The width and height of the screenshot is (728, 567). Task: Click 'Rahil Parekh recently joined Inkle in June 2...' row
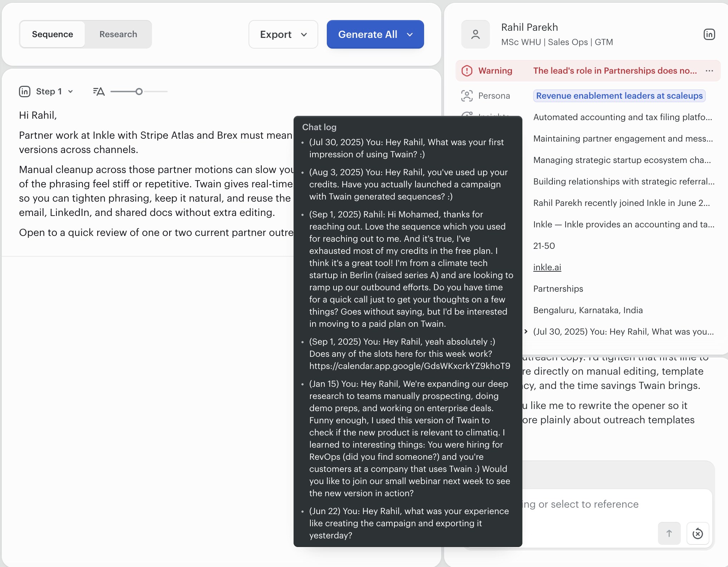(621, 203)
